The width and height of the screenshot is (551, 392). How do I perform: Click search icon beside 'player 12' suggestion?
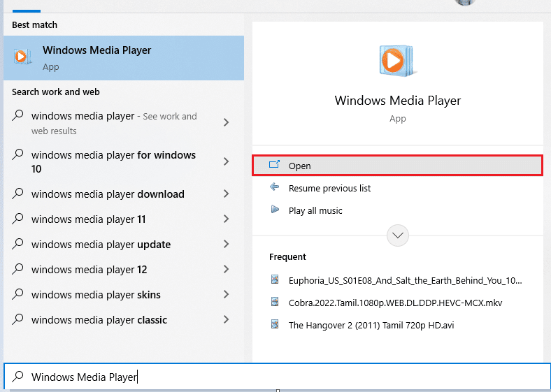pyautogui.click(x=17, y=269)
